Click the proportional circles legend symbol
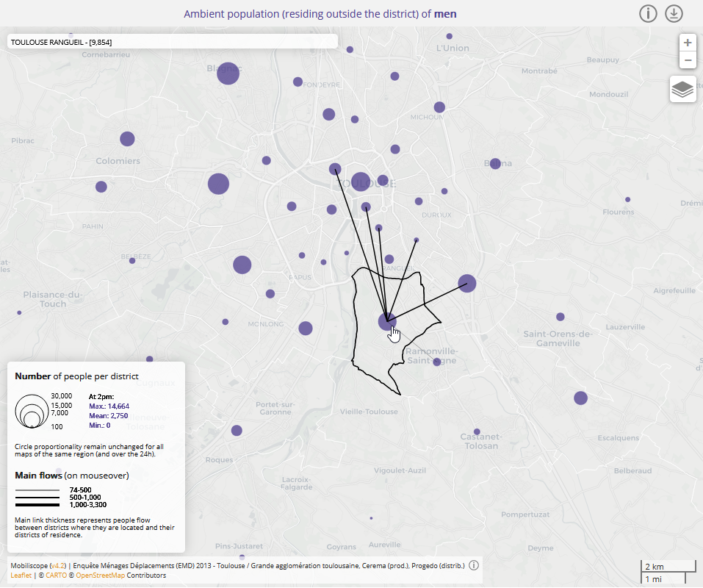 click(x=32, y=412)
